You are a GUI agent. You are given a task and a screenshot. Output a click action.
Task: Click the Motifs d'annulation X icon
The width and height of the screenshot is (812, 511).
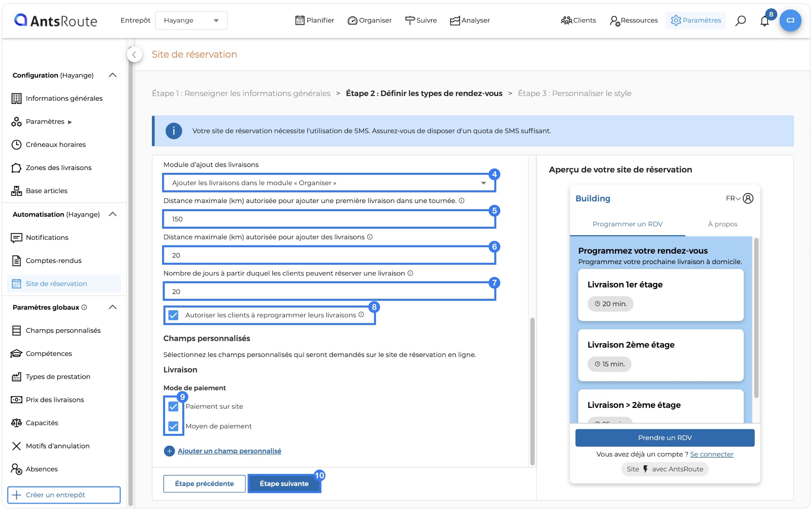(16, 446)
